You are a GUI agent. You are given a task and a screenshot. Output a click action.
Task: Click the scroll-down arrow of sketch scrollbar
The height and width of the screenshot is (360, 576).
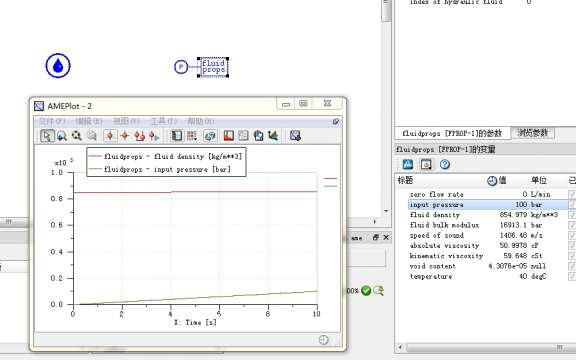386,211
